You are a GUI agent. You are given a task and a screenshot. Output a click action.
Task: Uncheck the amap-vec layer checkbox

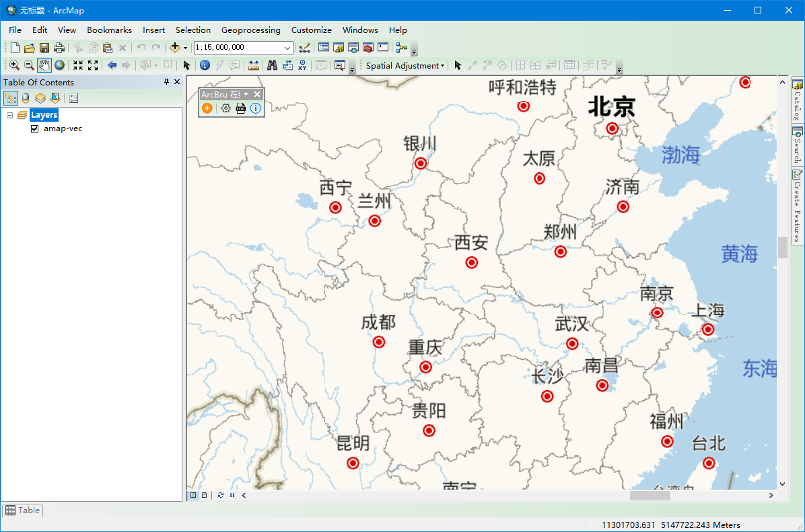point(35,128)
